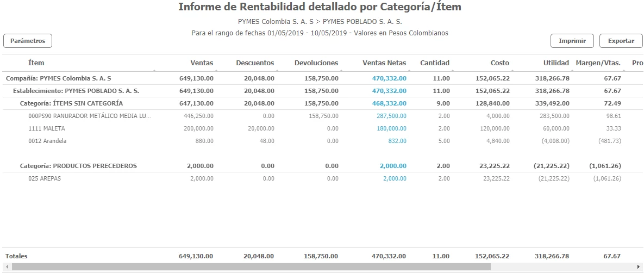Open the Parámetros settings button
The image size is (644, 273).
tap(28, 41)
